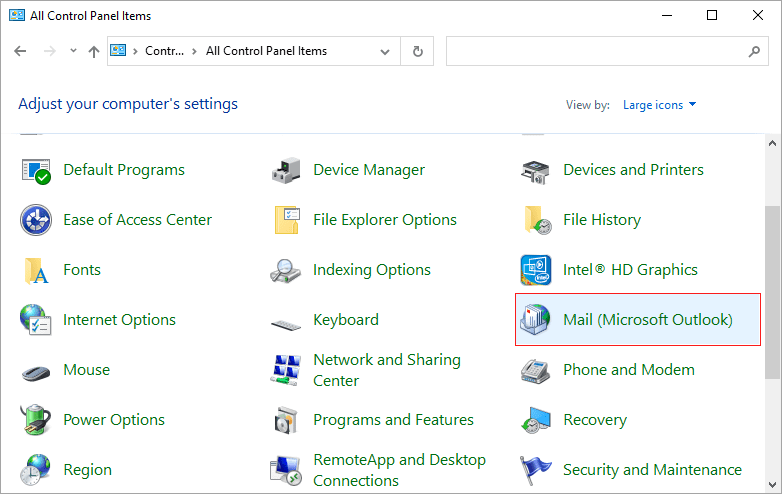Open the Indexing Options link

pyautogui.click(x=372, y=270)
